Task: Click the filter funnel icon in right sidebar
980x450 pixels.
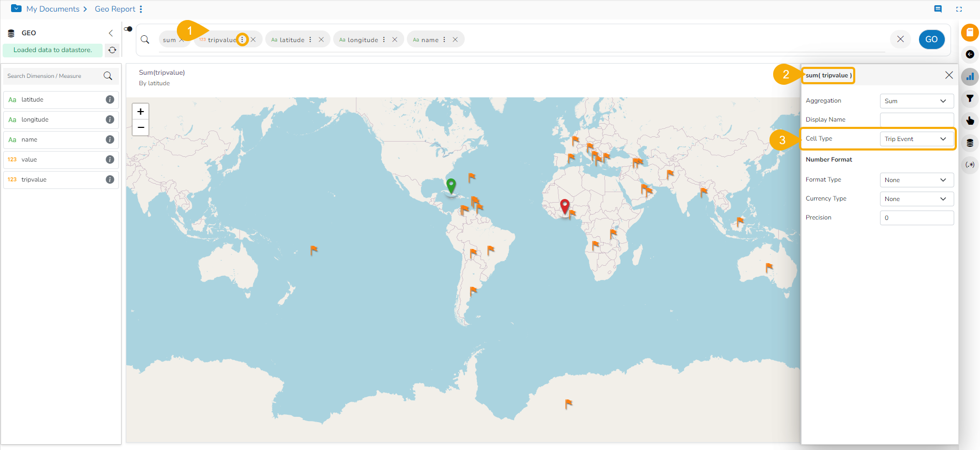Action: pyautogui.click(x=969, y=99)
